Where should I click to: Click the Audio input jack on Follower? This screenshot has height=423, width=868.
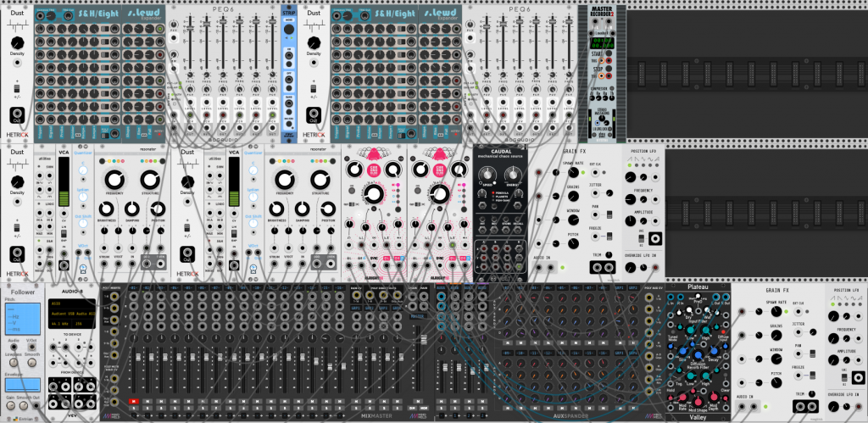(x=14, y=348)
